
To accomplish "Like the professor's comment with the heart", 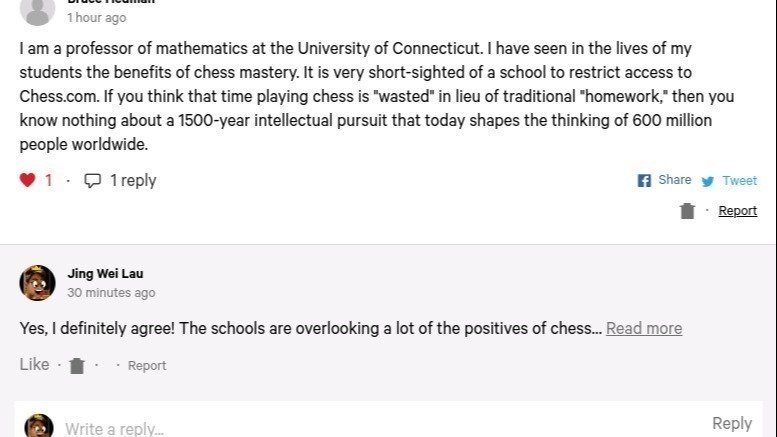I will (x=27, y=181).
